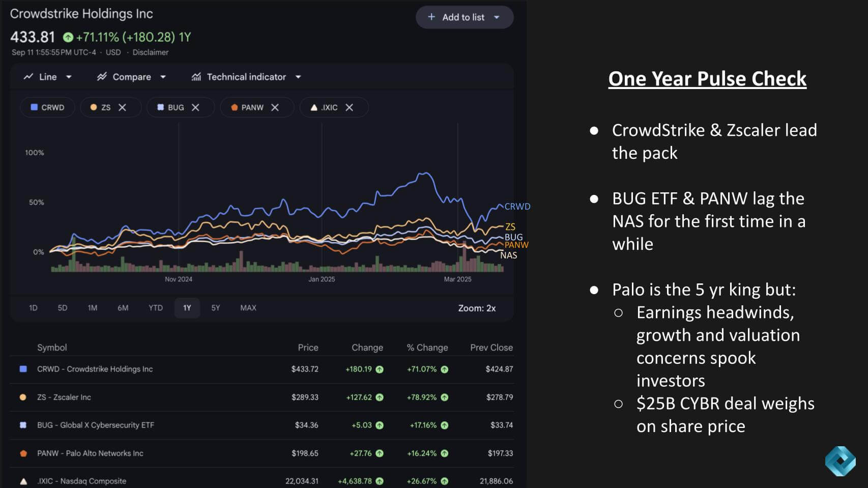Switch to the 5Y time range

click(216, 308)
